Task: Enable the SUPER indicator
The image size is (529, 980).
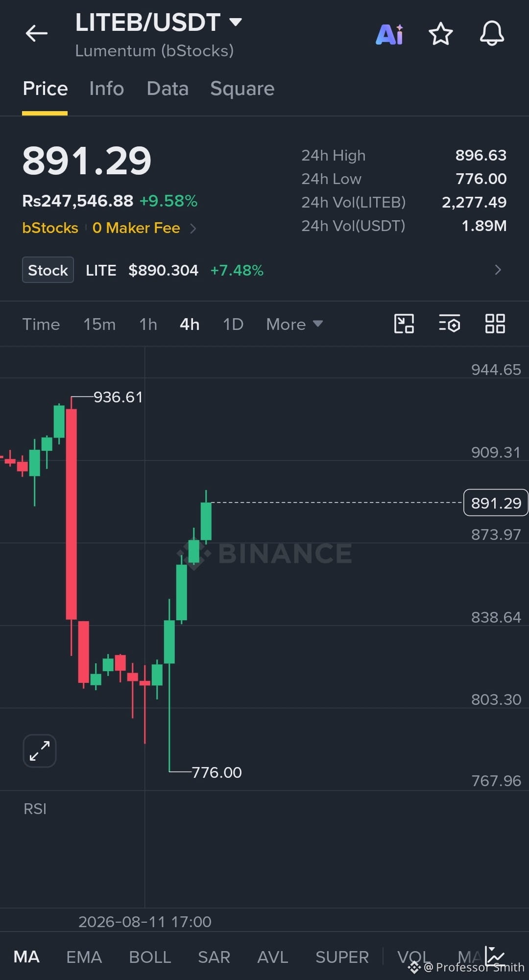Action: [342, 957]
